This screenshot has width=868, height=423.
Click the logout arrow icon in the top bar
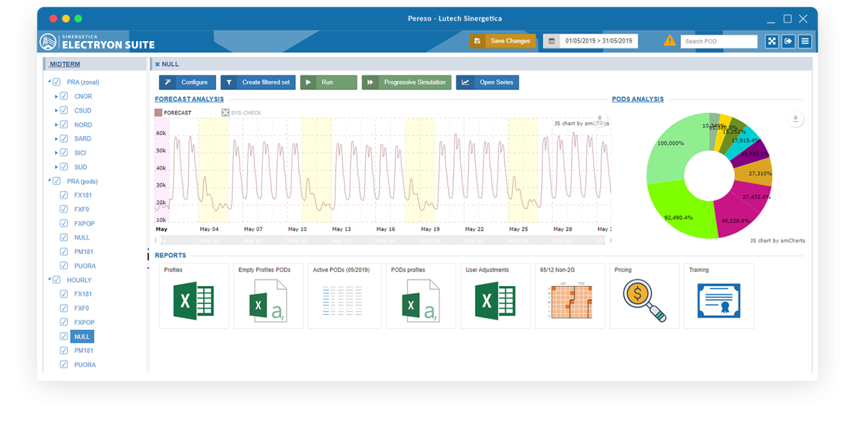click(788, 41)
